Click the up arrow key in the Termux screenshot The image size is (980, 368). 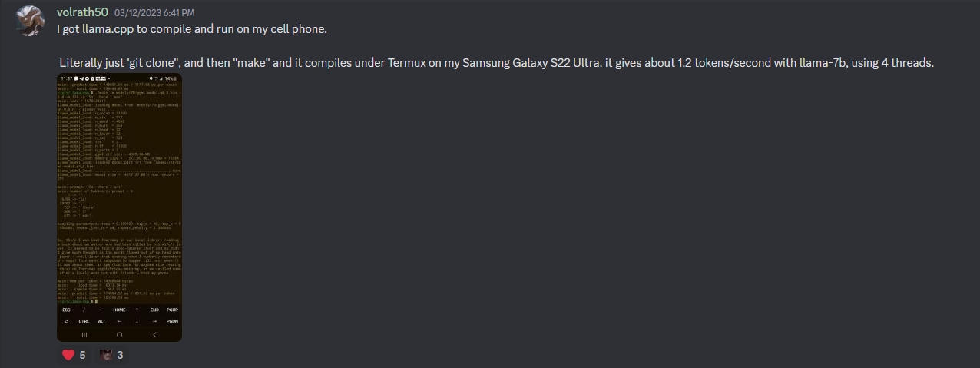click(x=137, y=310)
